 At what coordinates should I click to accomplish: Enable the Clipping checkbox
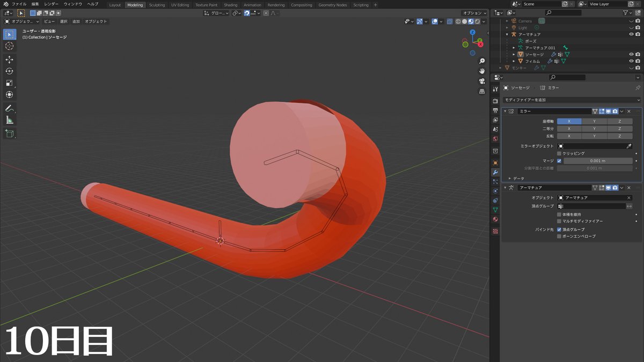pyautogui.click(x=559, y=153)
